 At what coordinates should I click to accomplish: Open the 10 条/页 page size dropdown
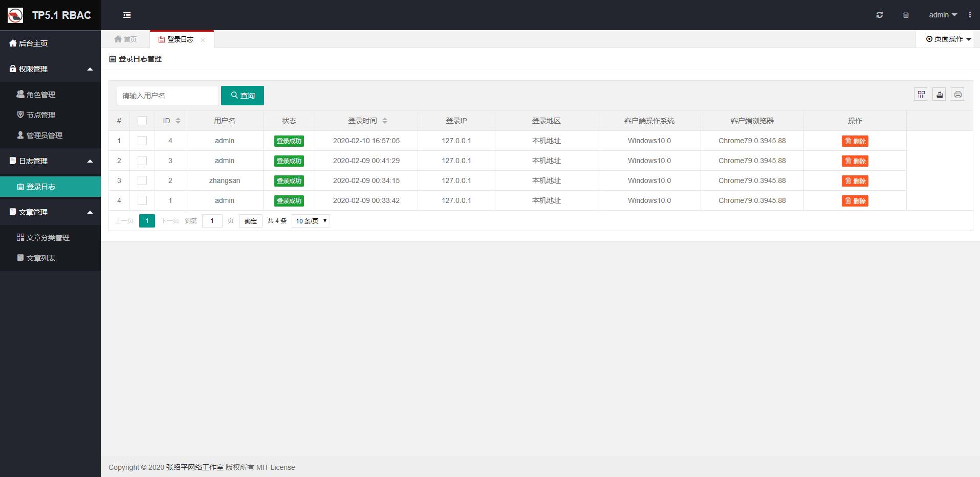pyautogui.click(x=311, y=221)
